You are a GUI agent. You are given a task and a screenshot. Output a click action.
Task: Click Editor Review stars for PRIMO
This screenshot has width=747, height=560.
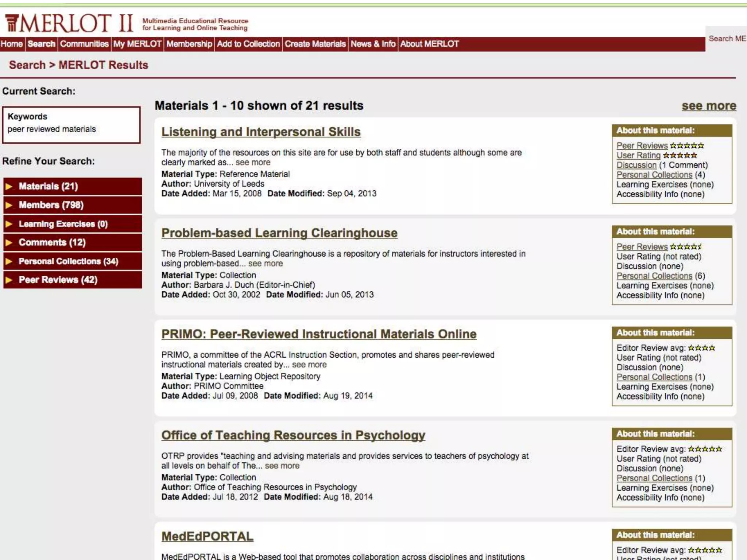701,348
